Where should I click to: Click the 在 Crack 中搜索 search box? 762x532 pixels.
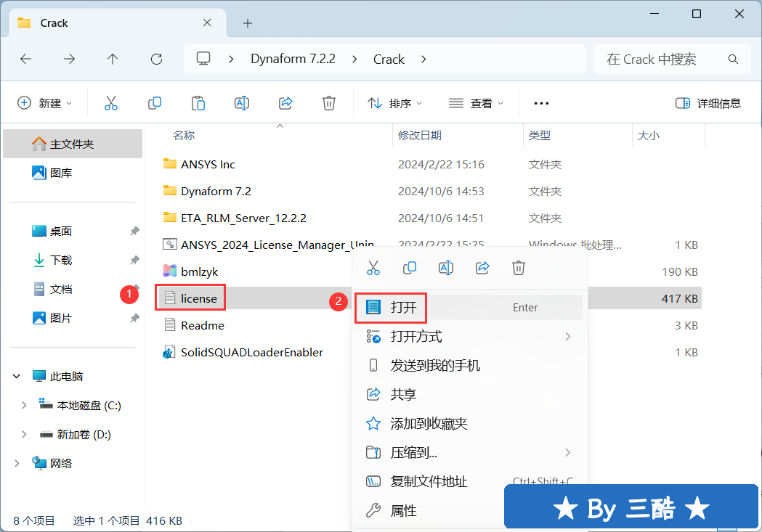tap(672, 60)
